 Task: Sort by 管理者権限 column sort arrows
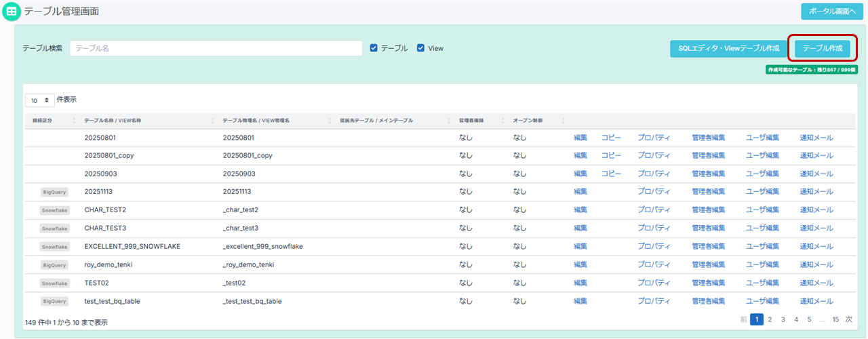point(503,121)
